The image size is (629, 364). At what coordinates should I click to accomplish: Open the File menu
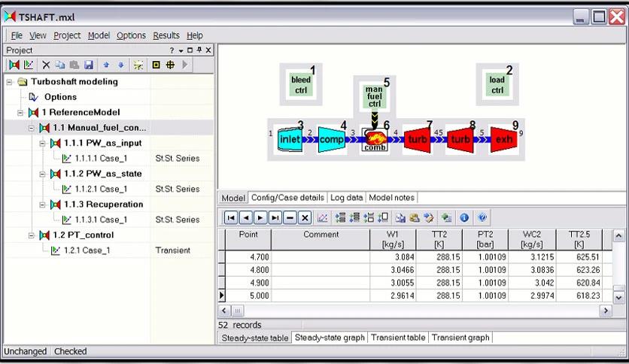(17, 35)
